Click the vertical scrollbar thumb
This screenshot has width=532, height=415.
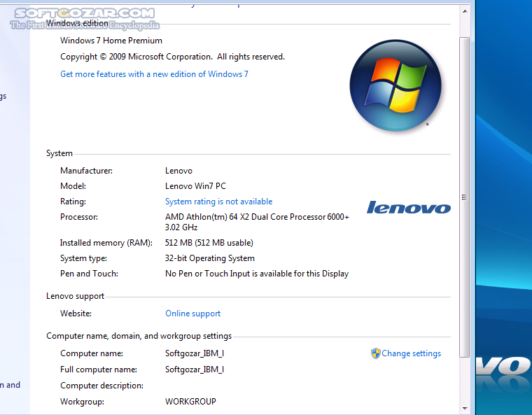point(465,197)
